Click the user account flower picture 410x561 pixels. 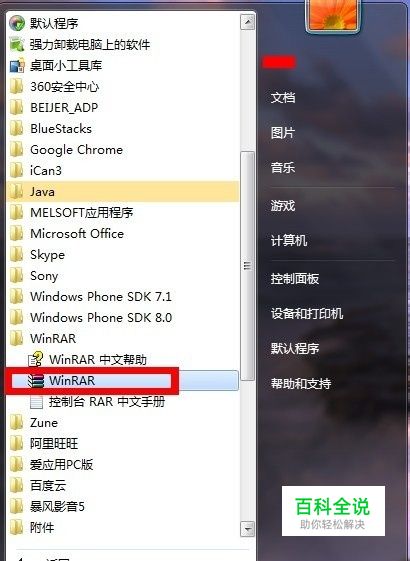coord(332,15)
